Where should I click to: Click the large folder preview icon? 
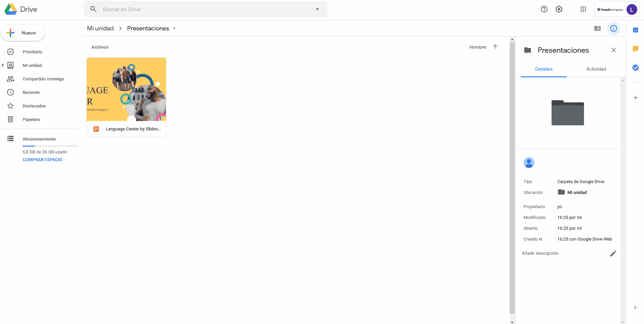(568, 113)
